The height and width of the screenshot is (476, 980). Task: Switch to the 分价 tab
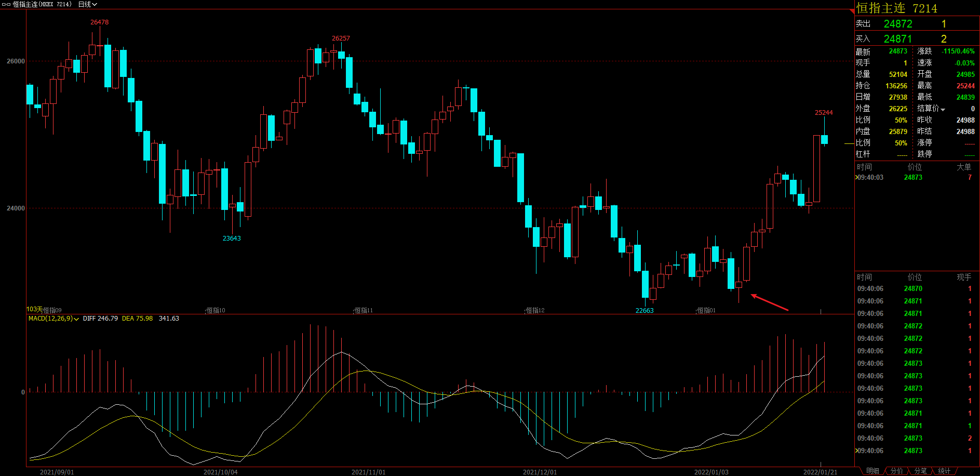pos(897,471)
